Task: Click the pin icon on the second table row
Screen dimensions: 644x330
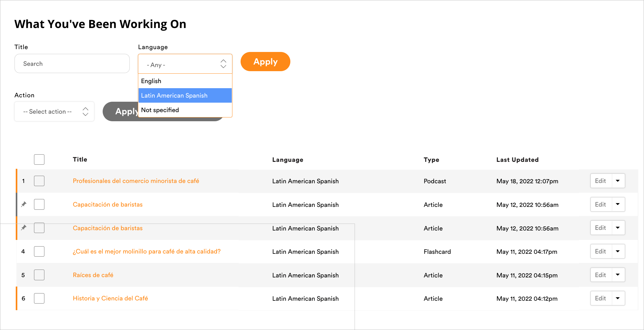Action: click(24, 204)
